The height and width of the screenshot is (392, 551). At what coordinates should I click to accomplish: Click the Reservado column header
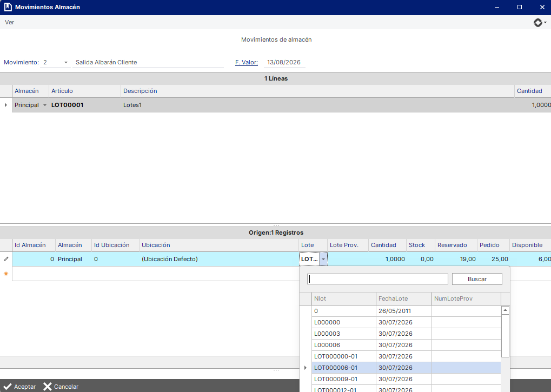[x=456, y=245]
